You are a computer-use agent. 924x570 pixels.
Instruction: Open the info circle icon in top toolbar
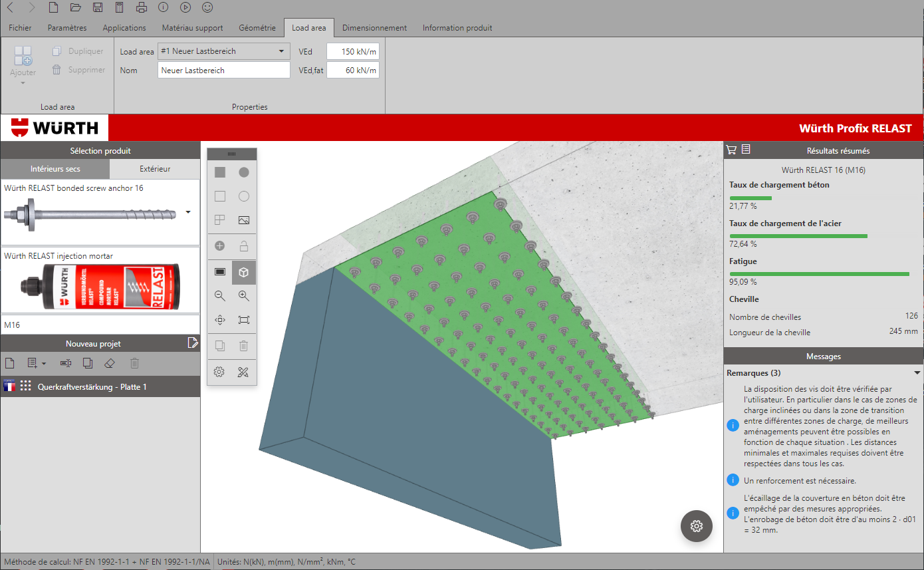click(164, 8)
